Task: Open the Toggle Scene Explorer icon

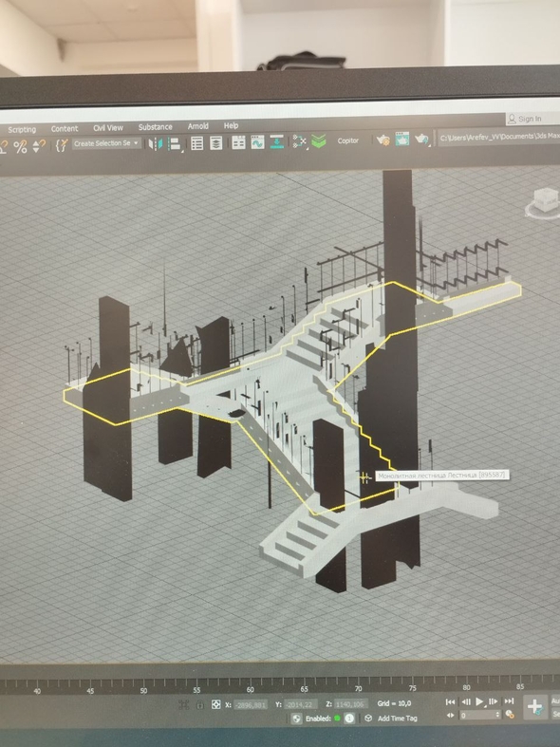Action: (x=196, y=143)
